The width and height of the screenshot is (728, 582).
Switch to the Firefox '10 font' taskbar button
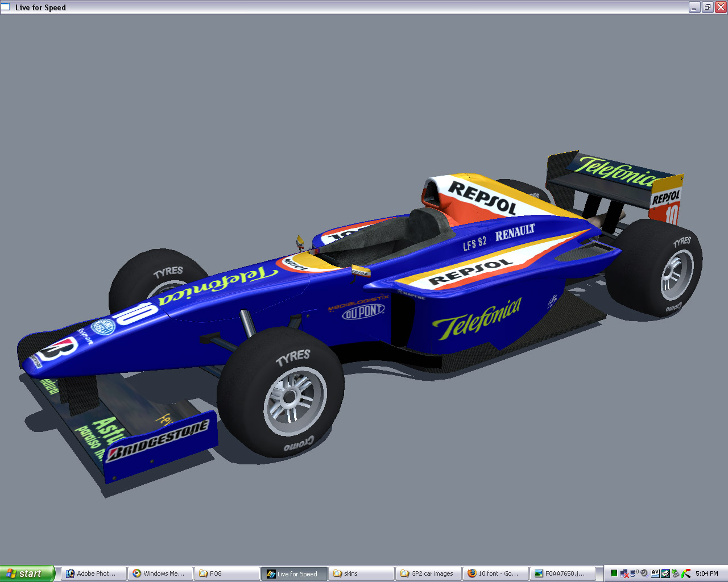pyautogui.click(x=495, y=573)
